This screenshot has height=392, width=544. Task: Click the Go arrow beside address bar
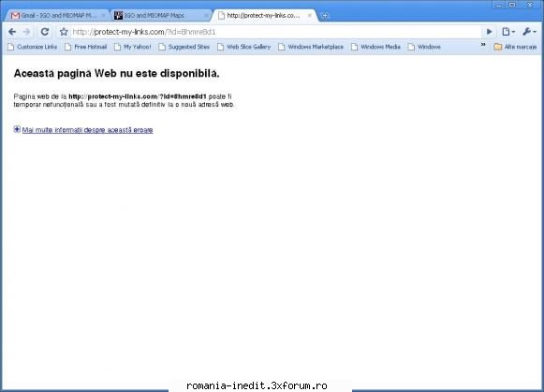point(489,32)
